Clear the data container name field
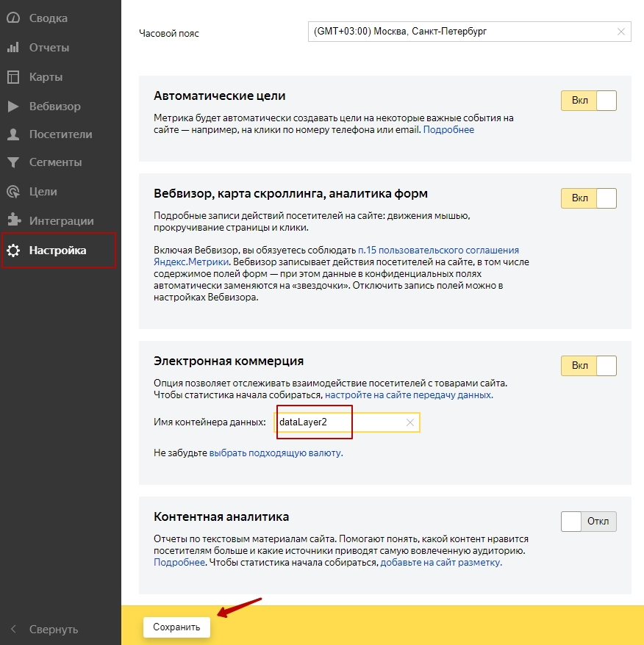Screen dimensions: 644x645 click(410, 422)
